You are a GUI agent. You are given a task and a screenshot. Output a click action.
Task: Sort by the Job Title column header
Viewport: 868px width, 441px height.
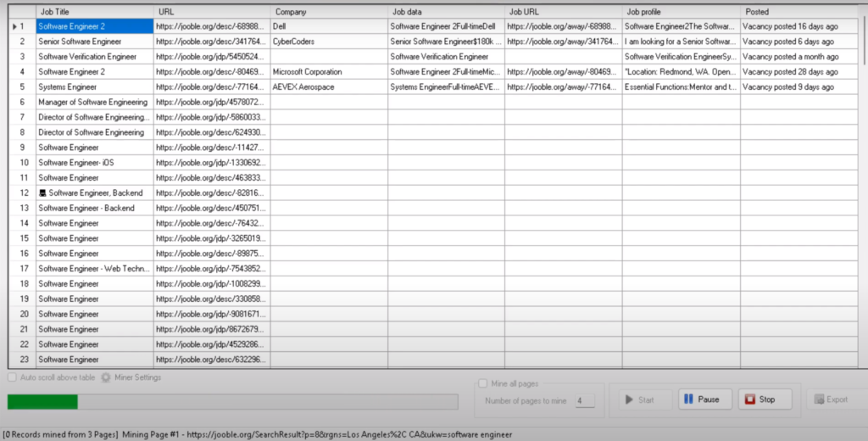[x=95, y=12]
